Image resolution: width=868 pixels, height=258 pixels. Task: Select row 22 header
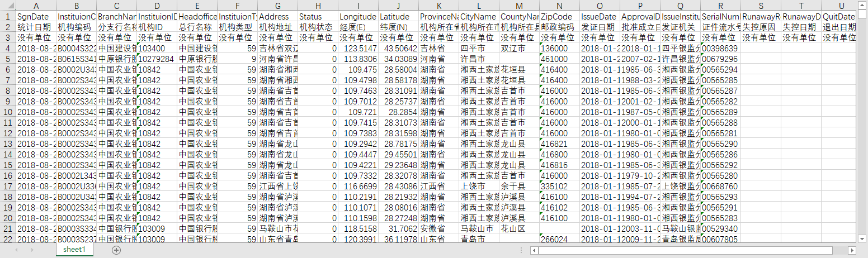pyautogui.click(x=7, y=240)
